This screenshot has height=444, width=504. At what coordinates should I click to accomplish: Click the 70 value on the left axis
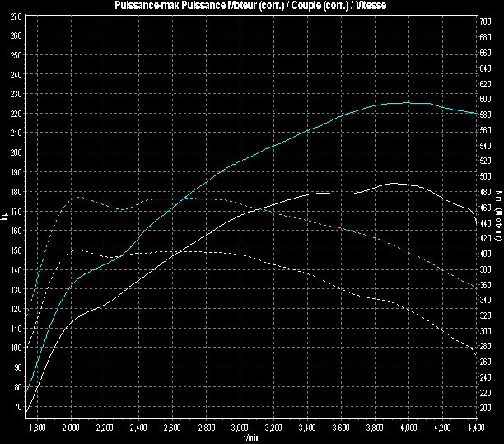16,407
